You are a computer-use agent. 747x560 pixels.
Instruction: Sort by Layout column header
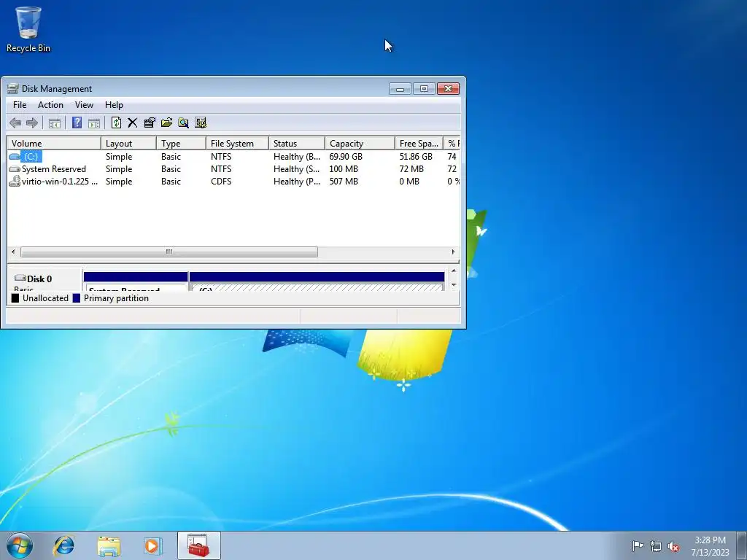(x=128, y=144)
